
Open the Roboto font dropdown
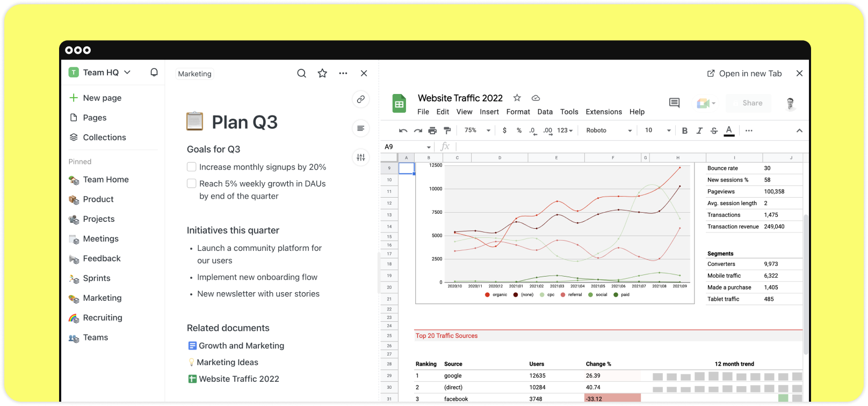click(x=609, y=130)
